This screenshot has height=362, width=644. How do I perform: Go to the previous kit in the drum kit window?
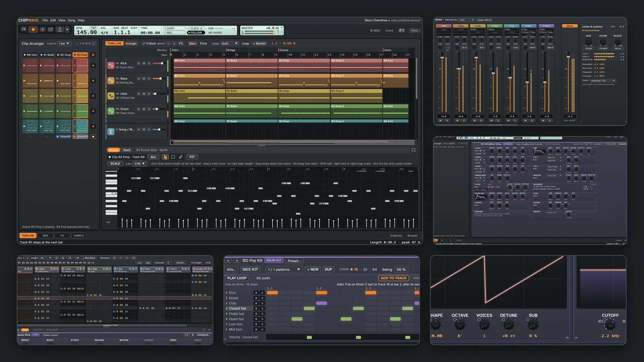[x=229, y=261]
